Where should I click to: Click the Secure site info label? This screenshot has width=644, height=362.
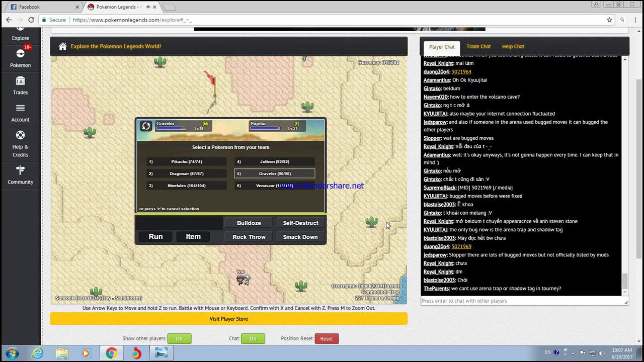[54, 20]
